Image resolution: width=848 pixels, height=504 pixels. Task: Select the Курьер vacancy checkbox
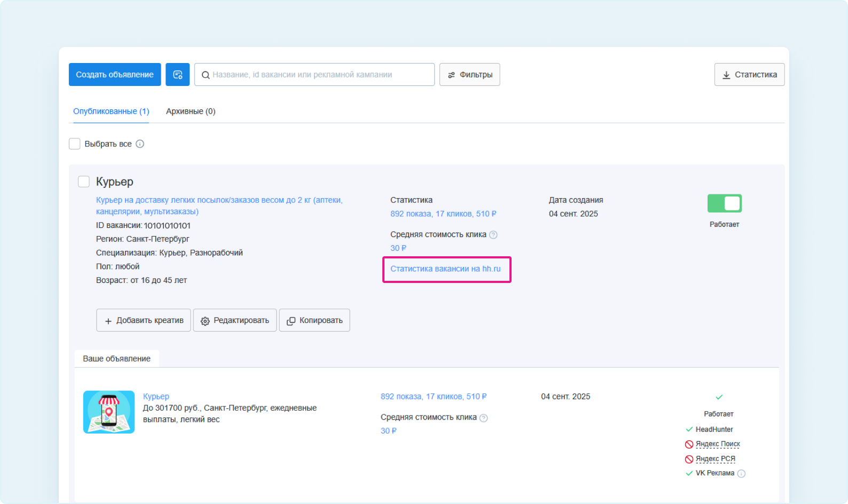point(84,182)
